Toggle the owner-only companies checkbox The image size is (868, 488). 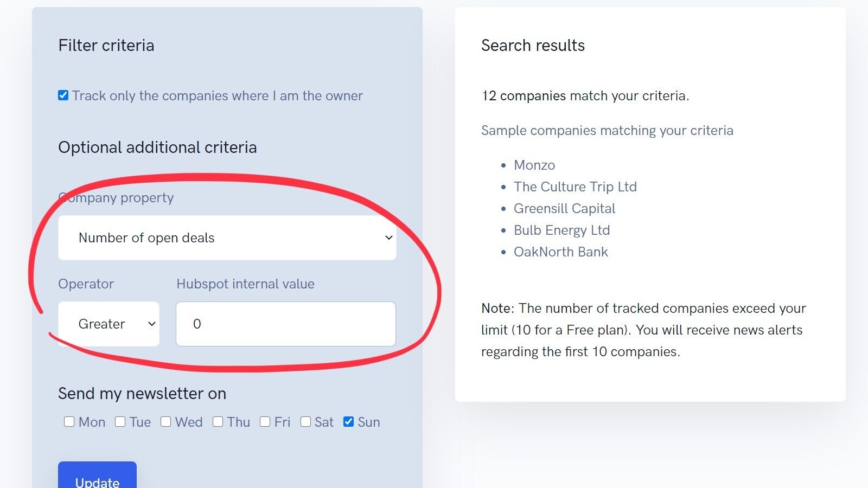tap(63, 95)
